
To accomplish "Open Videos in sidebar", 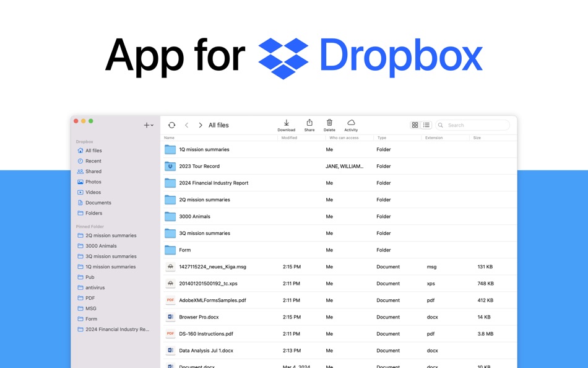I will (89, 192).
